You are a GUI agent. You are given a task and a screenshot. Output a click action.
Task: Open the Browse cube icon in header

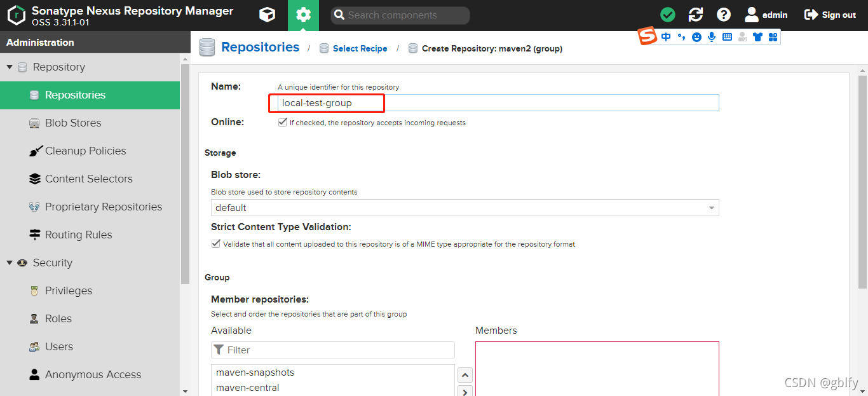pyautogui.click(x=268, y=15)
